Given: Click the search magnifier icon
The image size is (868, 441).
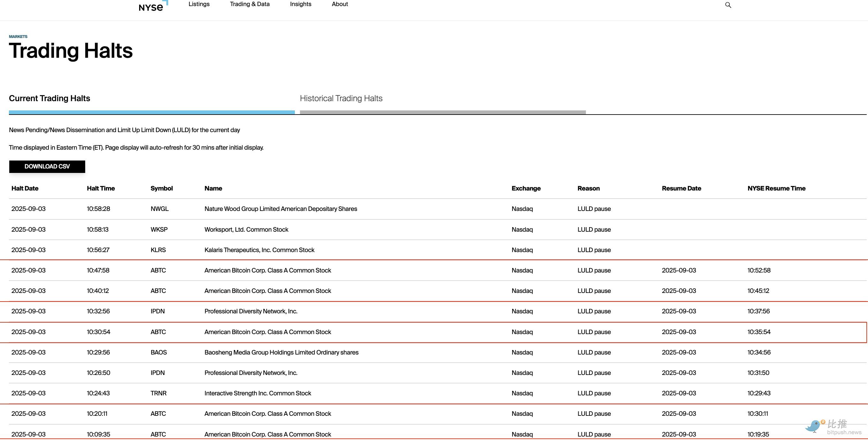Looking at the screenshot, I should pos(728,5).
